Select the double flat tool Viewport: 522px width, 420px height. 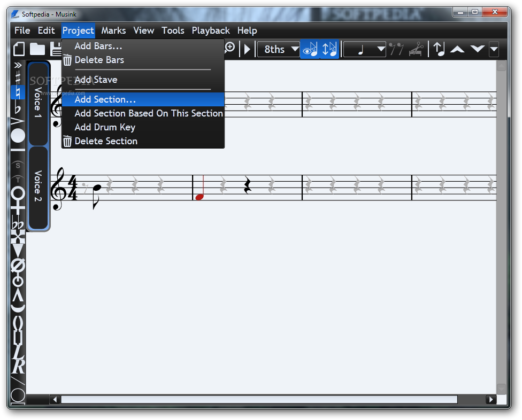tap(18, 223)
